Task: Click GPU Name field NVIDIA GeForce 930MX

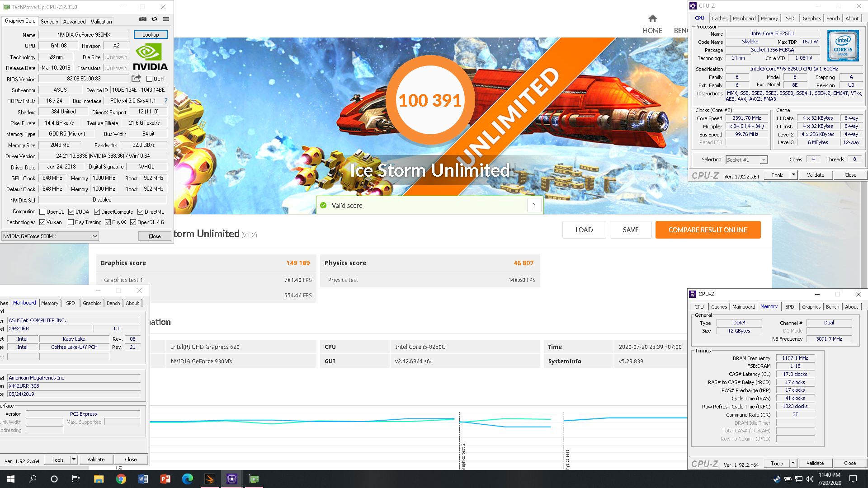Action: coord(84,35)
